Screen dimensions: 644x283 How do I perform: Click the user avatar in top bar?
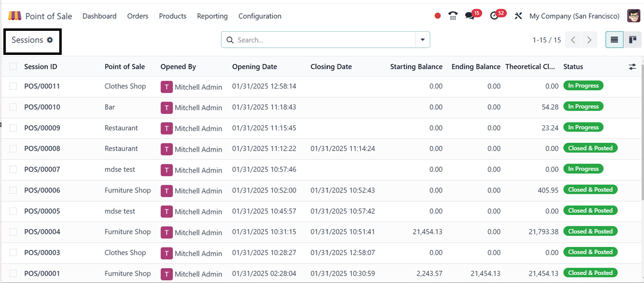point(633,16)
